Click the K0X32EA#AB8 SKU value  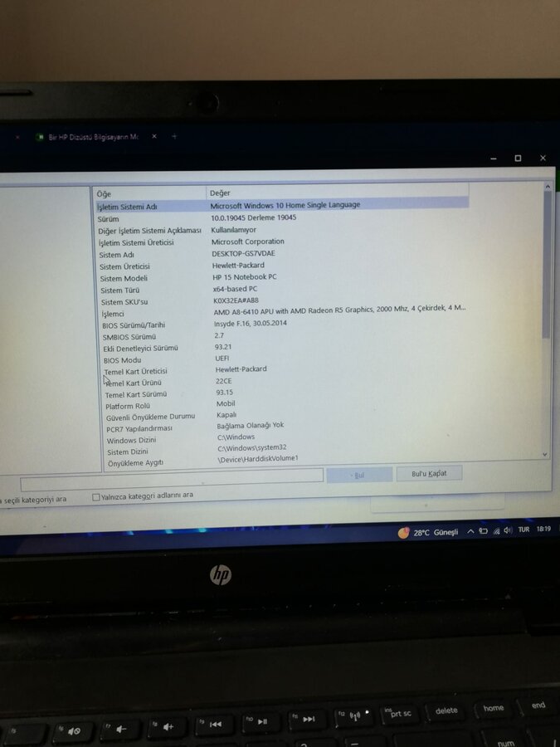pyautogui.click(x=236, y=300)
